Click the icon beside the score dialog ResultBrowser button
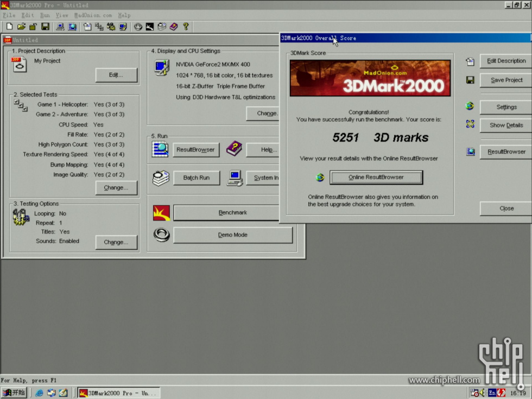 [470, 151]
